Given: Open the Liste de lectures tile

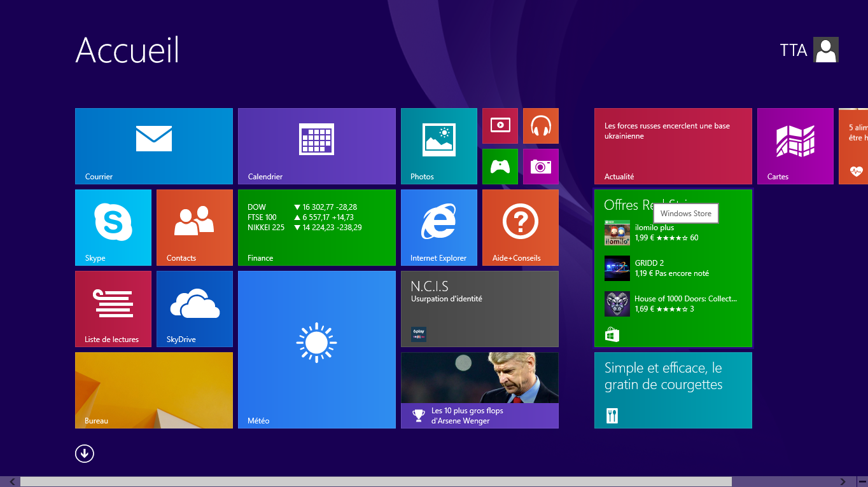Looking at the screenshot, I should click(x=113, y=309).
